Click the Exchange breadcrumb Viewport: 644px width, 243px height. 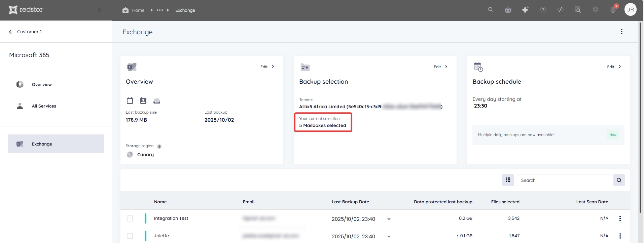coord(185,10)
